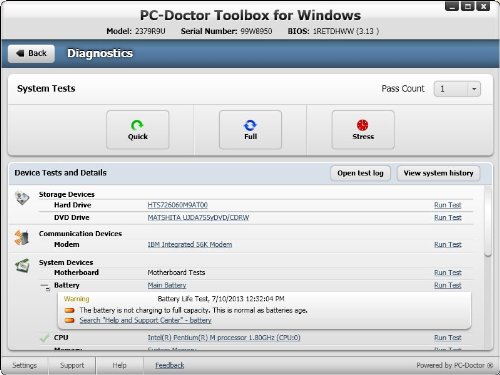View the system history
This screenshot has height=375, width=500.
pos(438,173)
